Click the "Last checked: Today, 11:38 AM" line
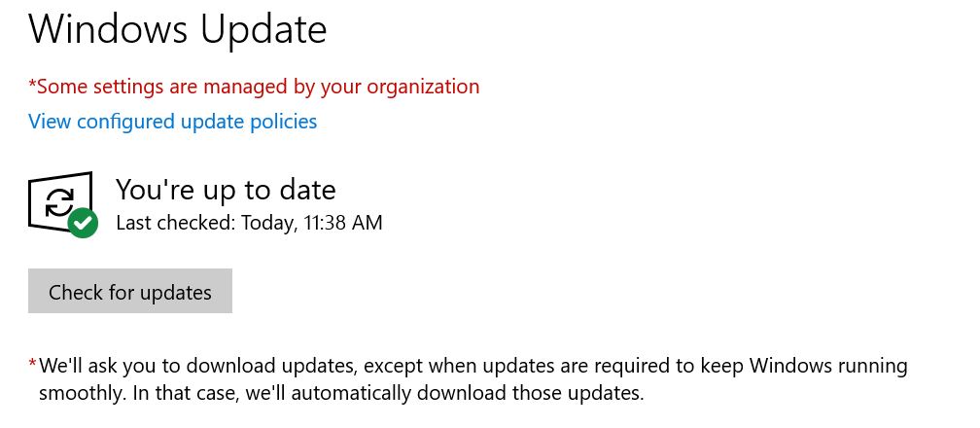The width and height of the screenshot is (980, 428). 249,223
